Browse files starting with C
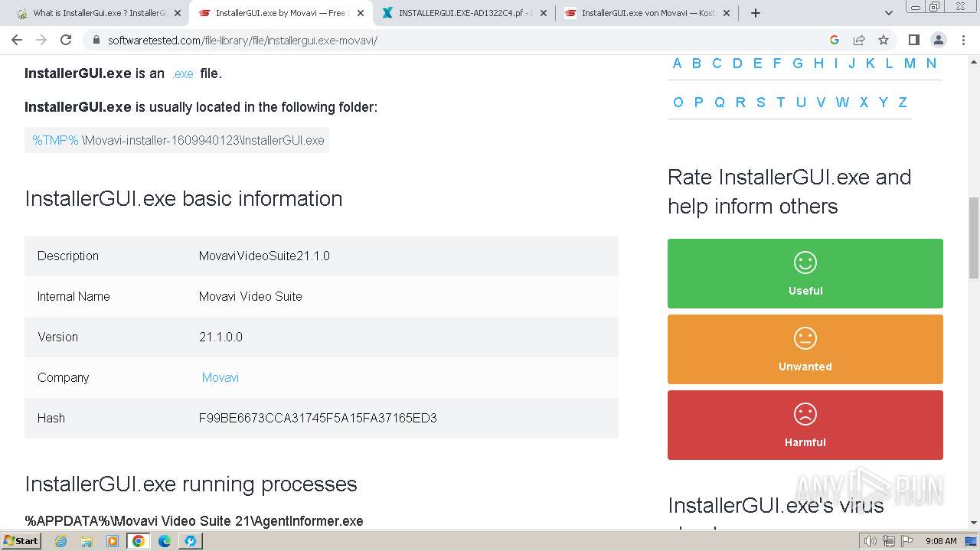The image size is (980, 551). pos(717,64)
